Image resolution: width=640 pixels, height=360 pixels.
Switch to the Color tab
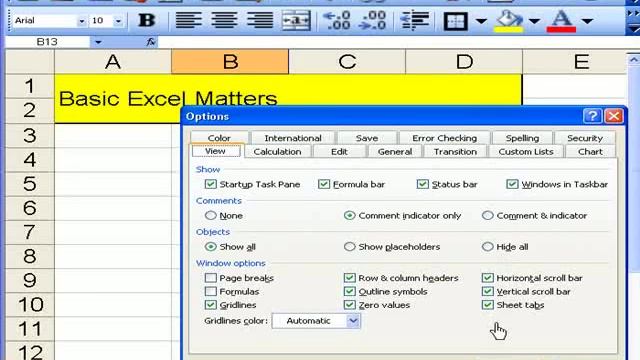pos(219,138)
